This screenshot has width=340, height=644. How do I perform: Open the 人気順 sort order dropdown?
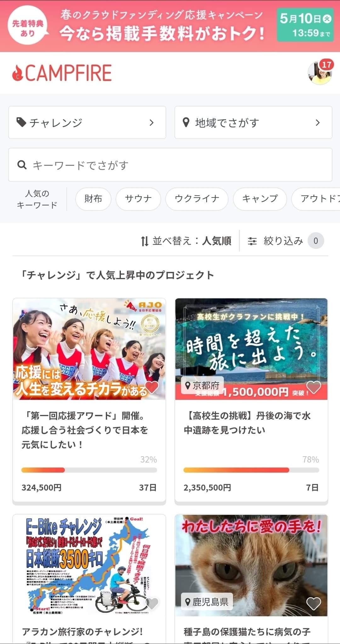pyautogui.click(x=217, y=241)
